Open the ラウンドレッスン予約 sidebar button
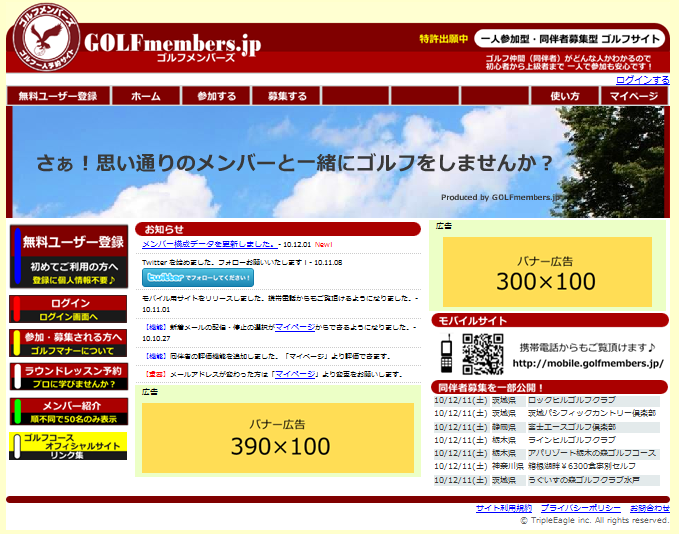Screen dimensions: 679x534 68,377
